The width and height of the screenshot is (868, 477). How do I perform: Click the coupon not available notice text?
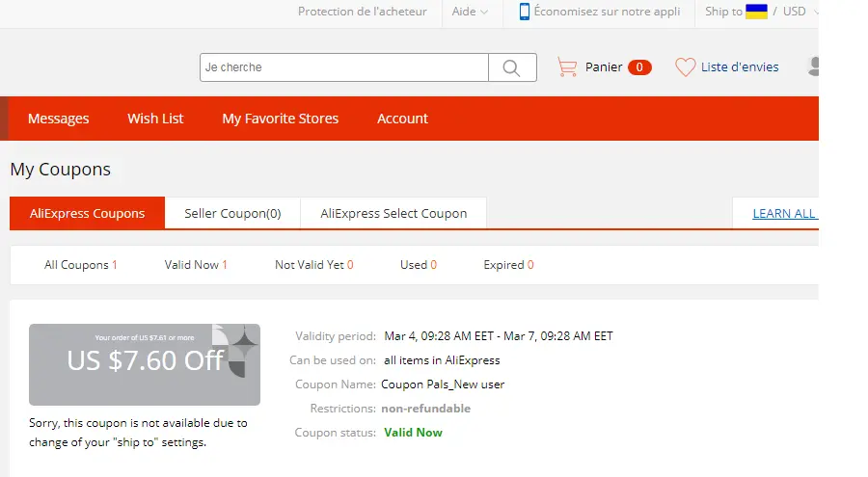[x=138, y=432]
